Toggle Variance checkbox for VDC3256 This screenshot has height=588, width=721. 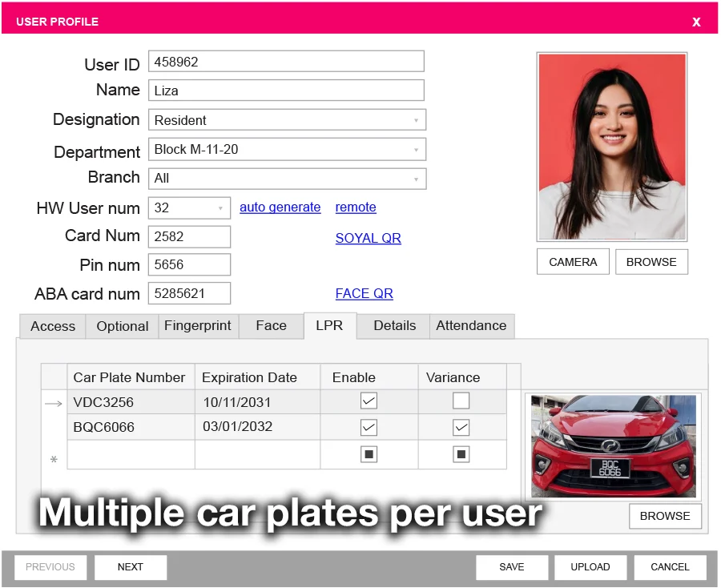(x=461, y=401)
